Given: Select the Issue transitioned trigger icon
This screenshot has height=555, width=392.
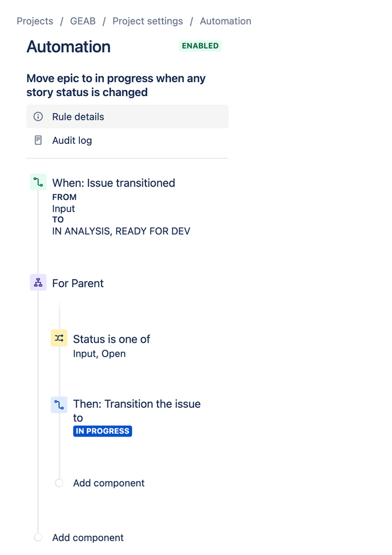Looking at the screenshot, I should pos(37,182).
